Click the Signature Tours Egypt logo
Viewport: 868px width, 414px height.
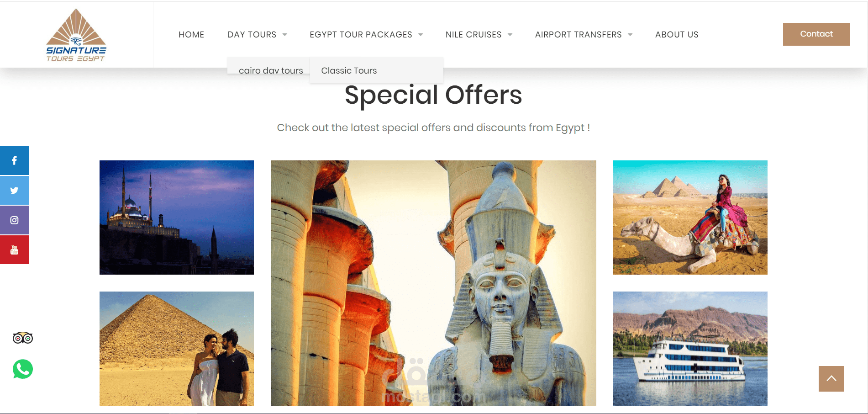(x=76, y=35)
